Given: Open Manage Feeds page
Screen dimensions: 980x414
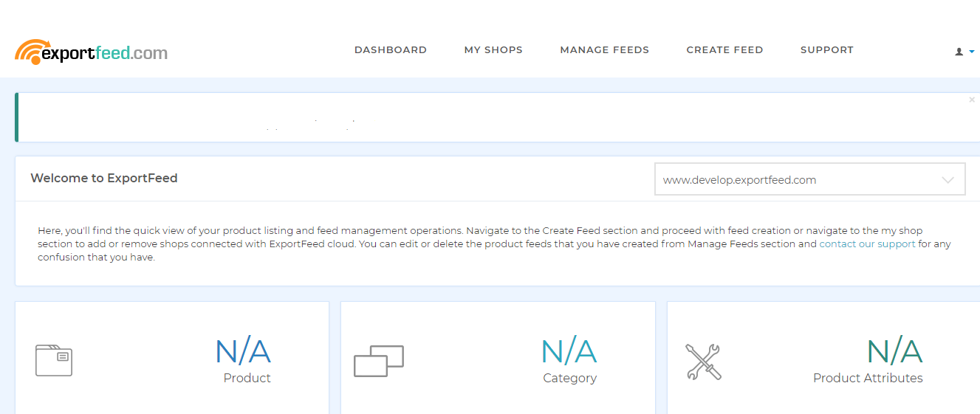Looking at the screenshot, I should click(x=604, y=50).
